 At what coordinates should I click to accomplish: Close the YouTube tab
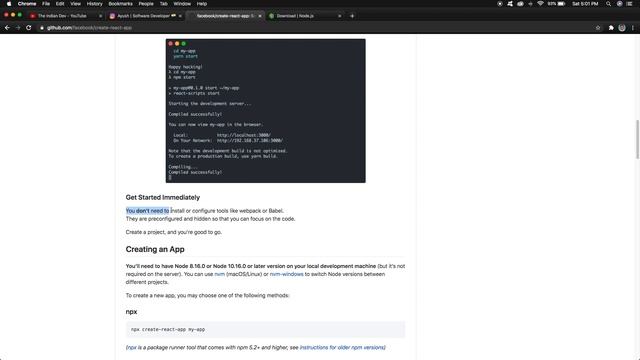point(100,16)
